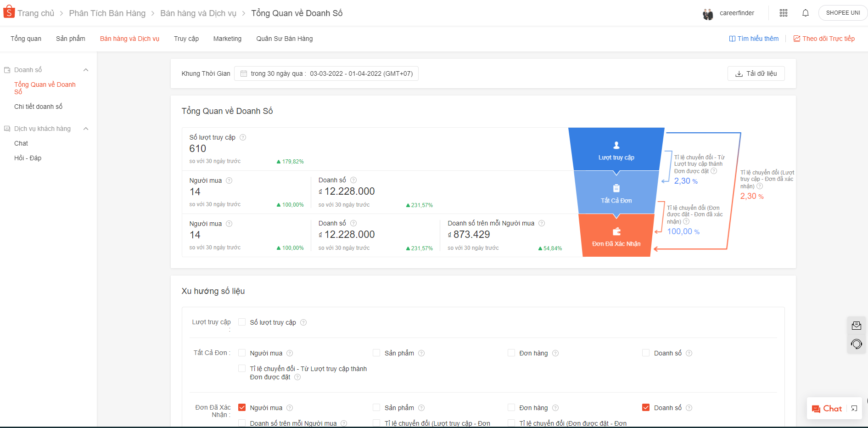Viewport: 868px width, 428px height.
Task: Click the headset support icon
Action: click(856, 344)
